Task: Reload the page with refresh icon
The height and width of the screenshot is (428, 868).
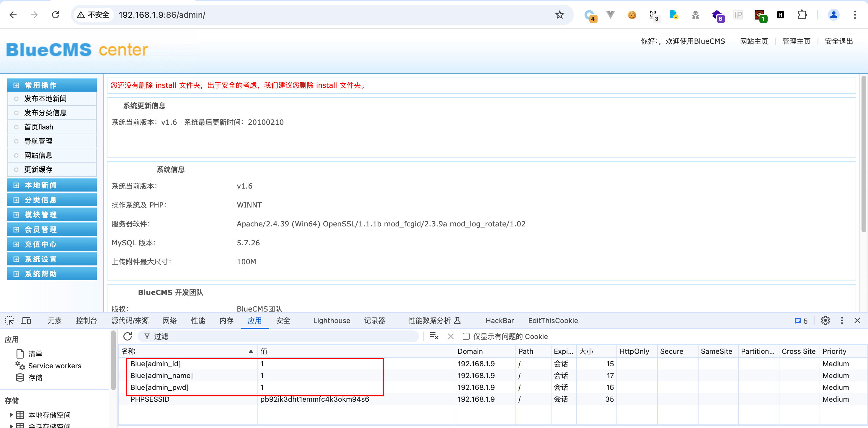Action: pos(56,15)
